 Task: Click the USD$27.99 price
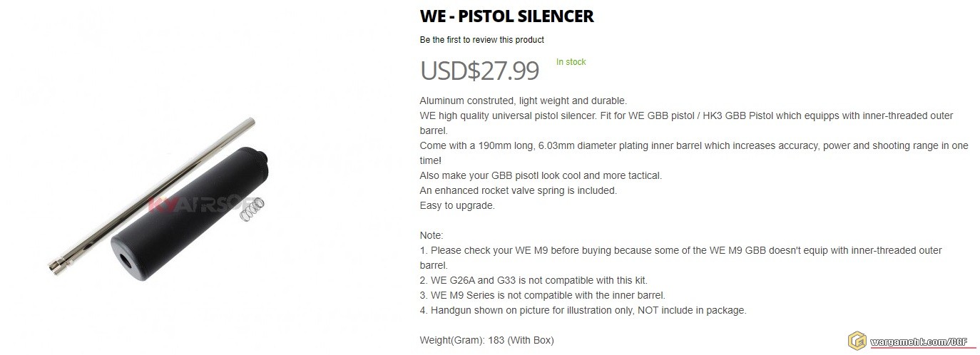tap(479, 71)
